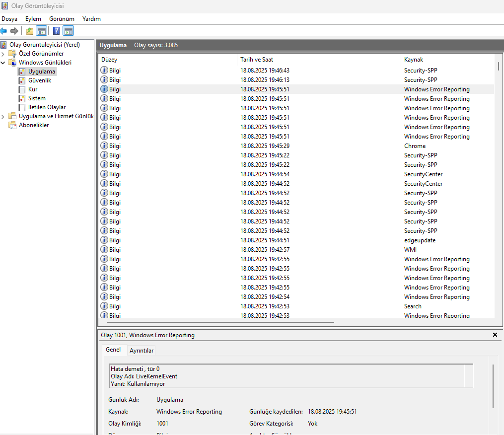Image resolution: width=504 pixels, height=435 pixels.
Task: Select İletilen Olaylar in the tree
Action: click(x=47, y=107)
